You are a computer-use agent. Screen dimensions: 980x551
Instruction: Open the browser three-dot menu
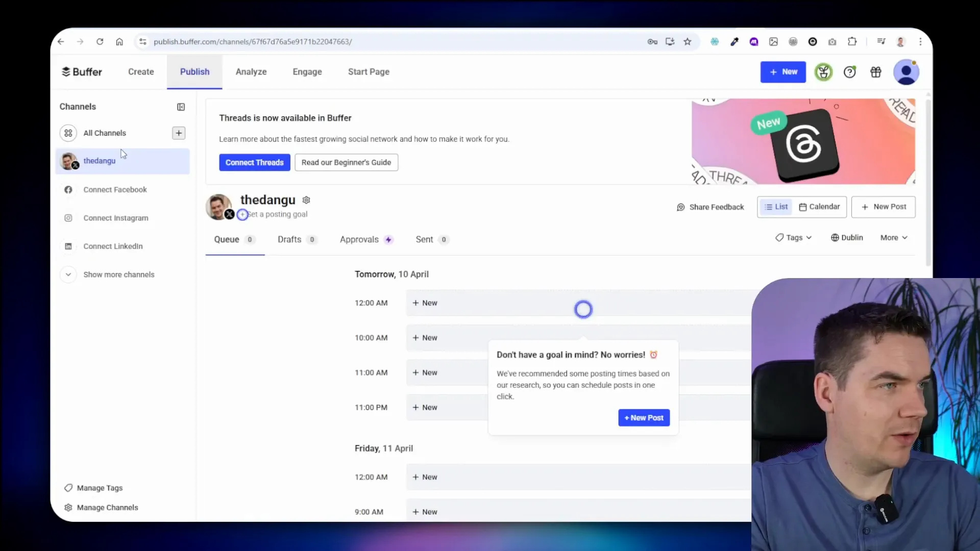(x=920, y=42)
